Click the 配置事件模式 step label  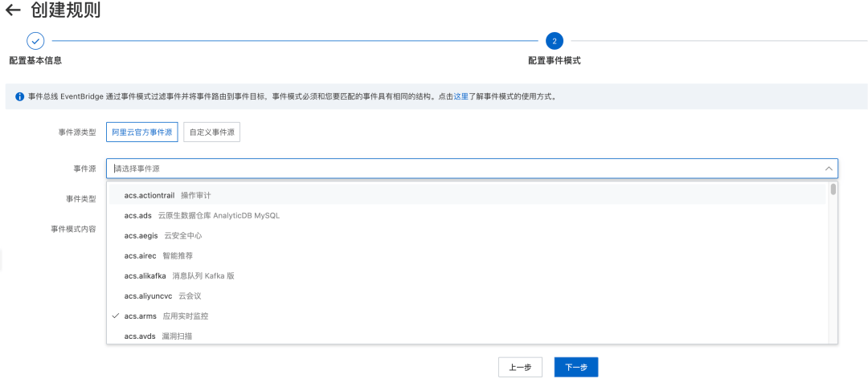pos(554,61)
